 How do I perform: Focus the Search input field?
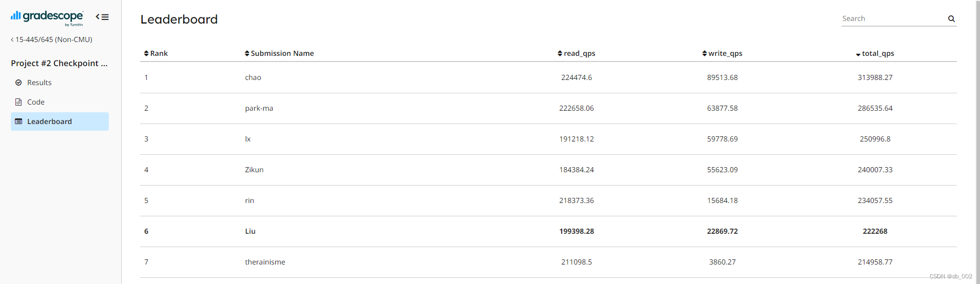pyautogui.click(x=893, y=18)
